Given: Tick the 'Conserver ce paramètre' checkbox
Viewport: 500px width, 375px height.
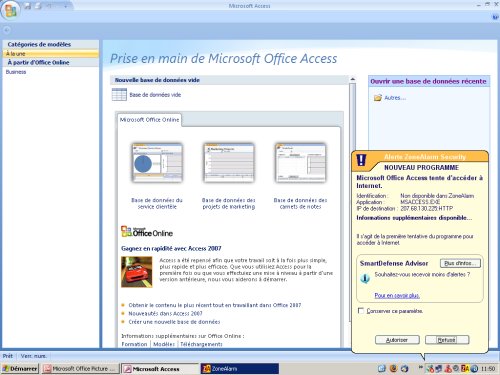Looking at the screenshot, I should (x=361, y=311).
